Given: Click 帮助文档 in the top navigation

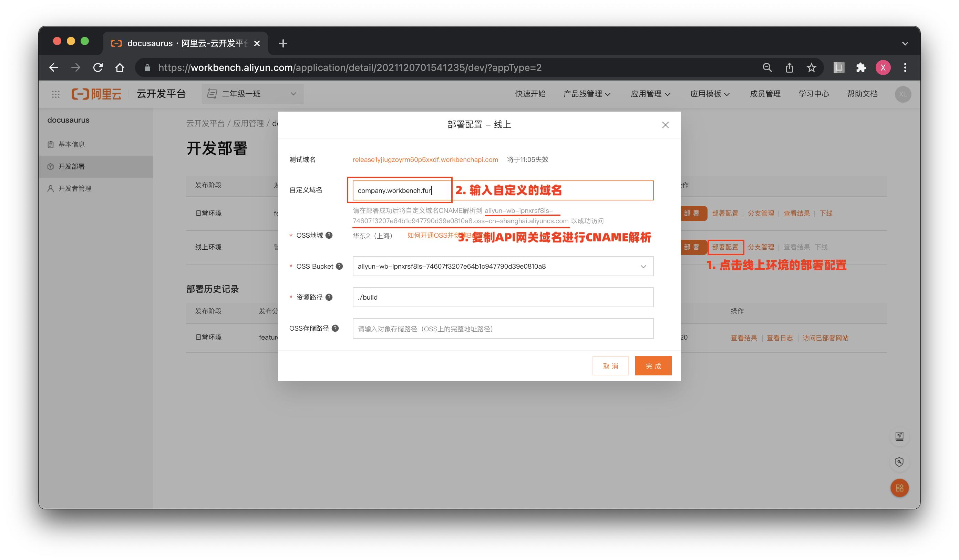Looking at the screenshot, I should click(x=862, y=94).
